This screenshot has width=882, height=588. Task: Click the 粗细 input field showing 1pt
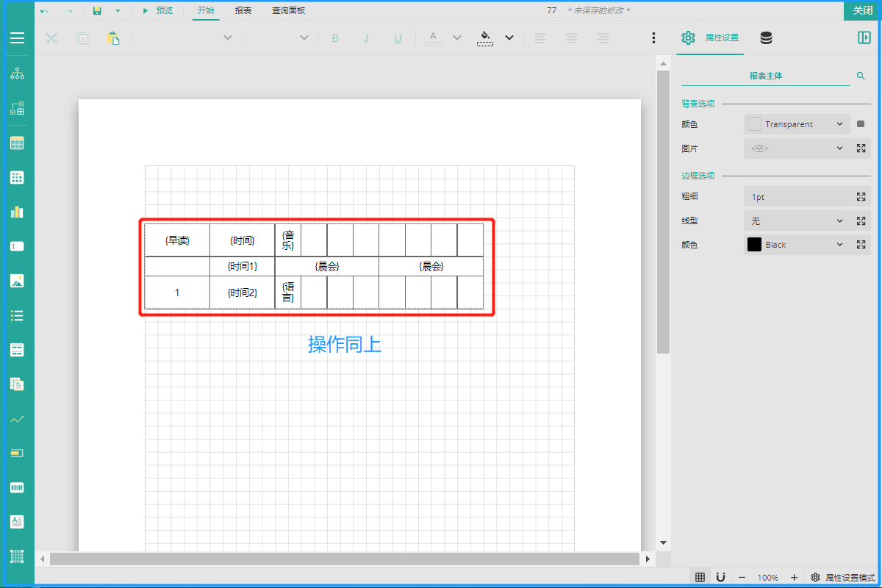tap(797, 197)
